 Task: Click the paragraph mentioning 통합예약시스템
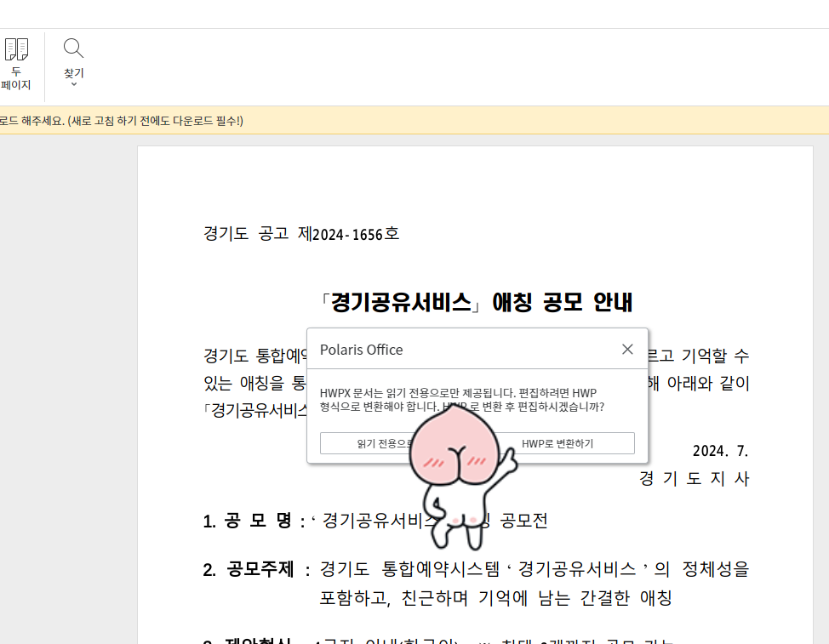(x=255, y=356)
